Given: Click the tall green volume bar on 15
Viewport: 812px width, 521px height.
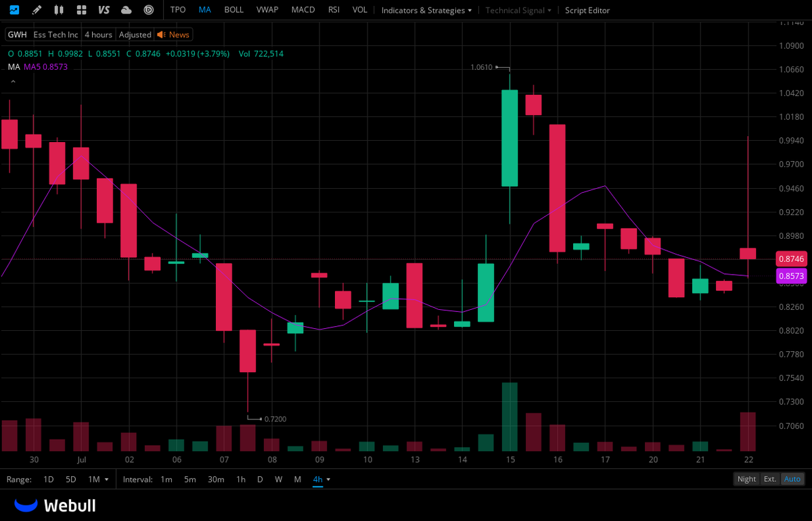Looking at the screenshot, I should click(510, 417).
